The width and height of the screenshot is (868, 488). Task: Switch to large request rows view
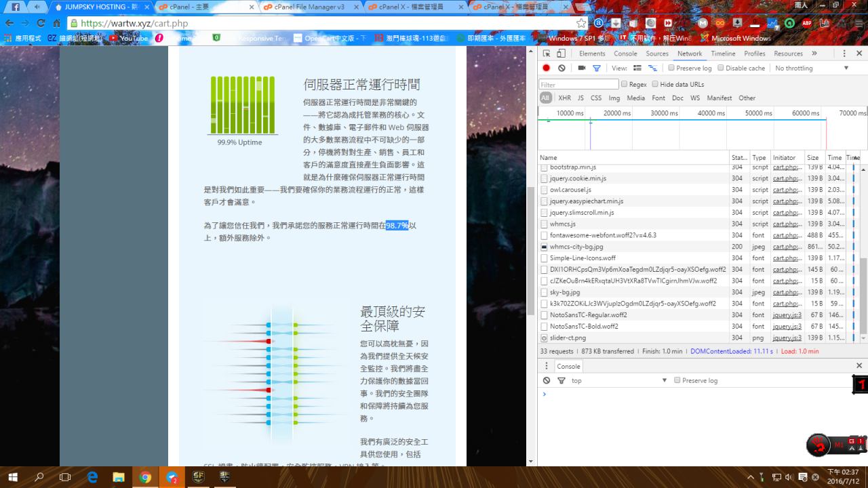point(637,68)
